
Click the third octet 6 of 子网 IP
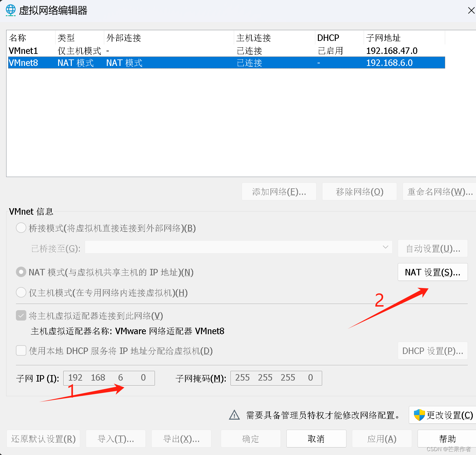tap(120, 378)
